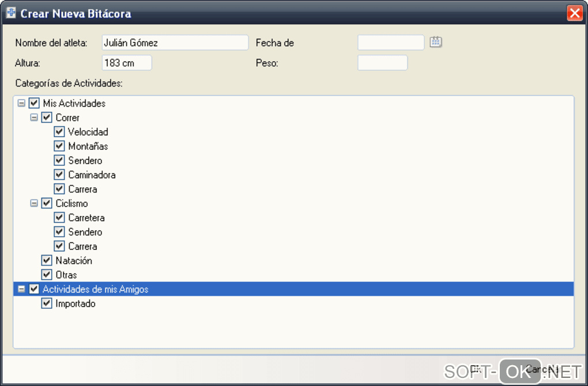This screenshot has height=386, width=588.
Task: Close the Crear Nueva Bitácora dialog
Action: click(575, 13)
